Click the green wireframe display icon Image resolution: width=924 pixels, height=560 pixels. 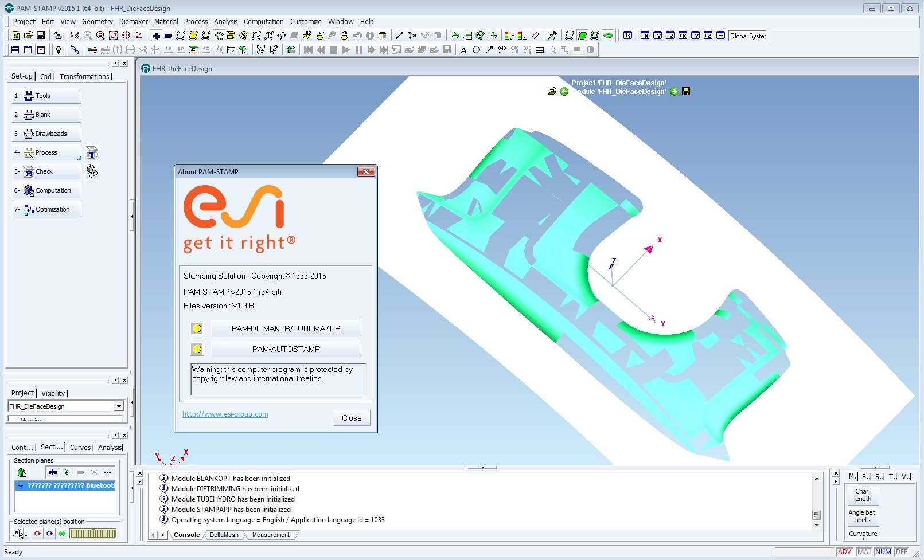[x=582, y=36]
